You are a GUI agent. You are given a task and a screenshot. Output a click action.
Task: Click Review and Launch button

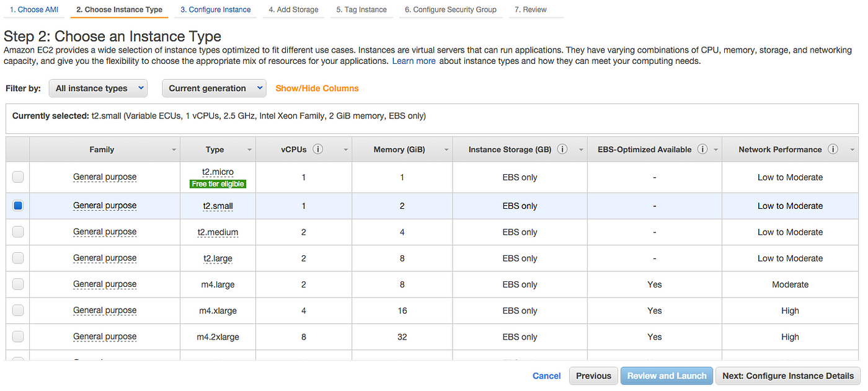coord(666,376)
